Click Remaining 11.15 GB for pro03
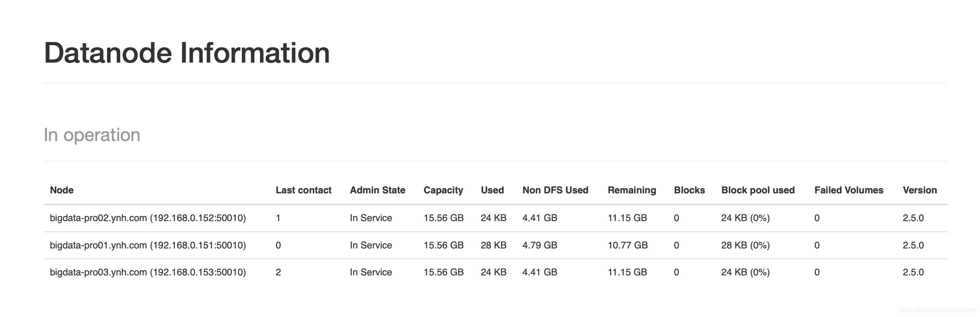This screenshot has width=980, height=317. (628, 272)
